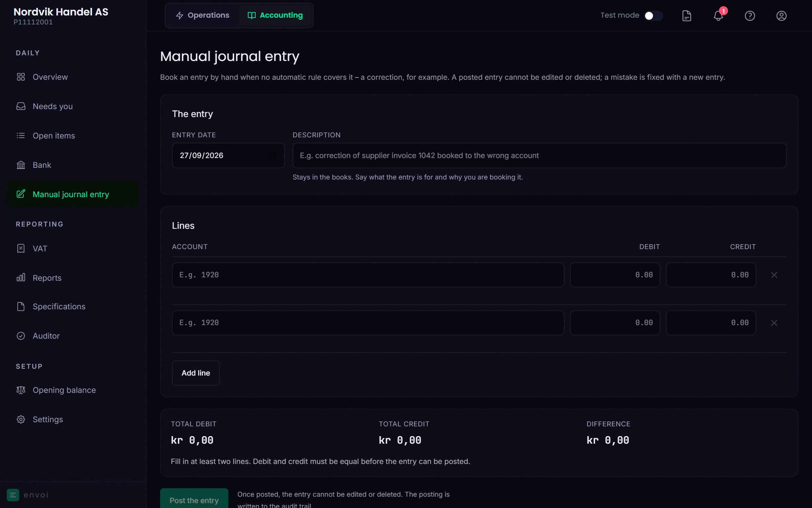Click the Accounting book icon
The image size is (812, 508).
tap(251, 15)
